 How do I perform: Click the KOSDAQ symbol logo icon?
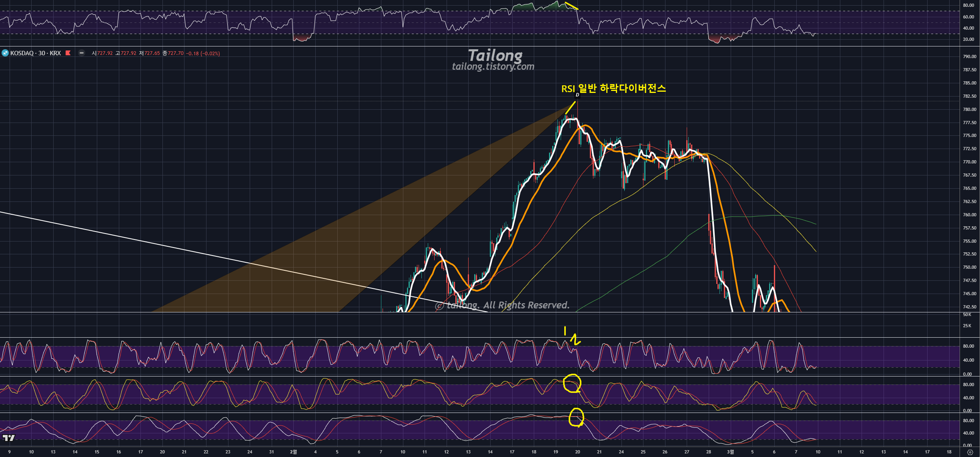[5, 53]
